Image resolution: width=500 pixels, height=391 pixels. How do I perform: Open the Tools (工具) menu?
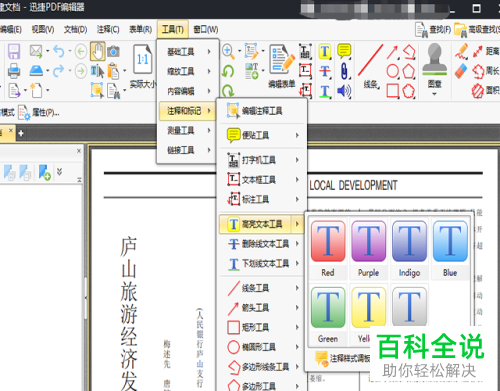click(173, 29)
